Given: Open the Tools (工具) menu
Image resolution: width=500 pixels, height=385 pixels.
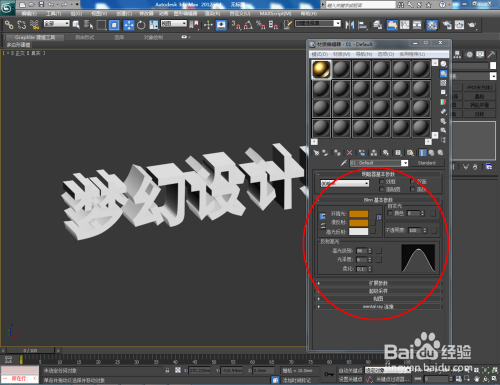Looking at the screenshot, I should [x=53, y=13].
